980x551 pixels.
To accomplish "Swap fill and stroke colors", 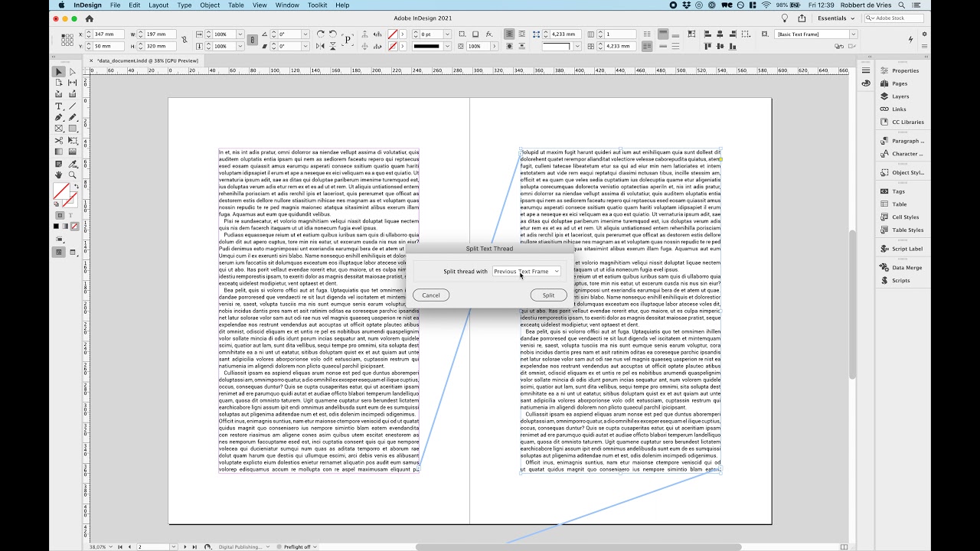I will (76, 186).
